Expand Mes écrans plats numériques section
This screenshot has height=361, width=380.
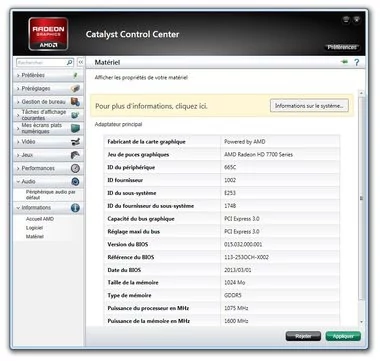(18, 128)
